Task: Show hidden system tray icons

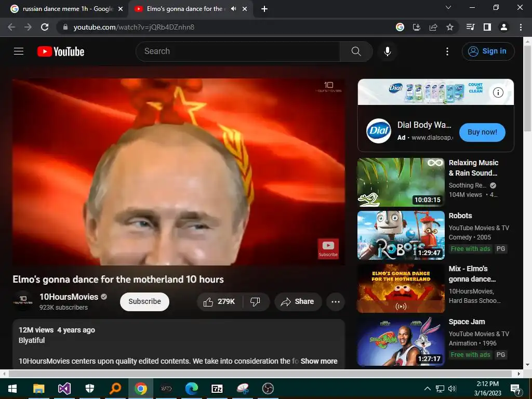Action: [428, 389]
